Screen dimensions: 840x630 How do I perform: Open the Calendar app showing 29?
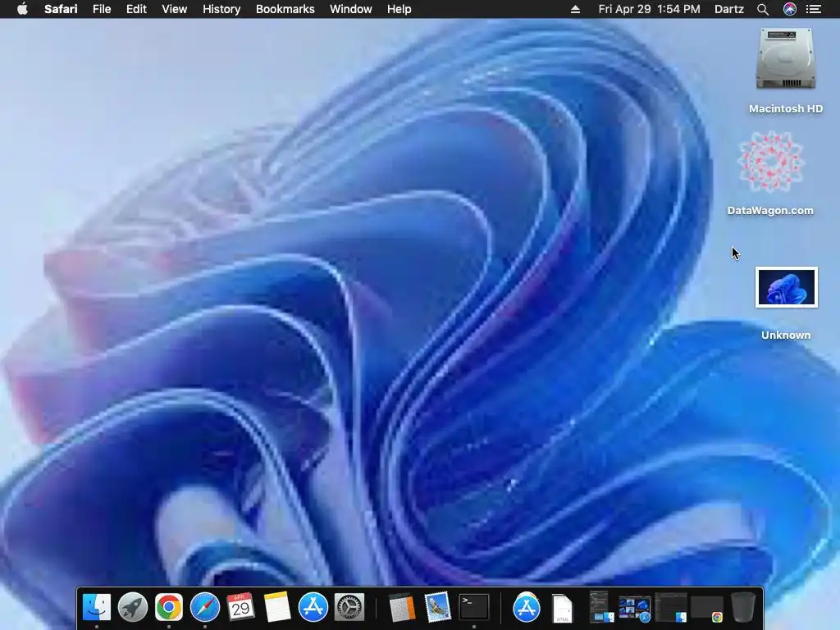(x=240, y=607)
